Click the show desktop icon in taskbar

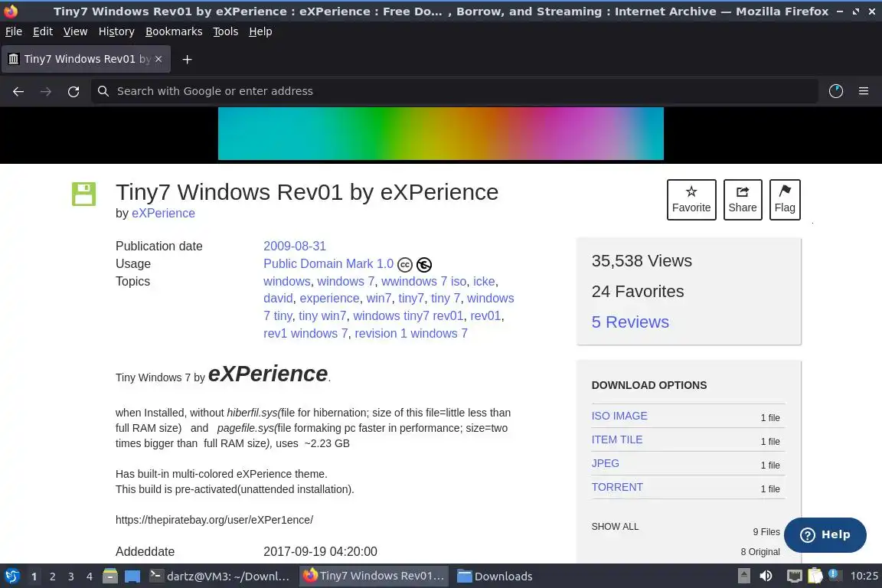click(x=132, y=577)
